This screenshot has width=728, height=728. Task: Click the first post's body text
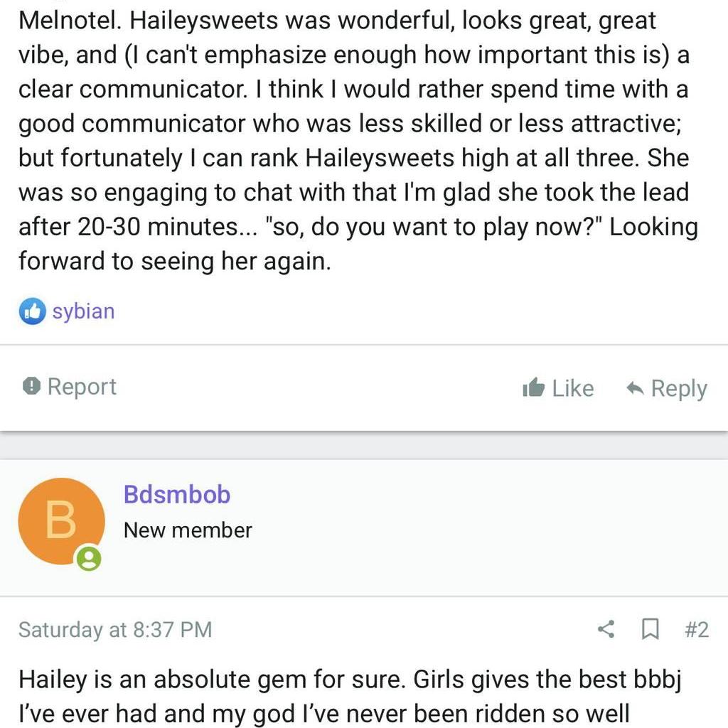[358, 141]
